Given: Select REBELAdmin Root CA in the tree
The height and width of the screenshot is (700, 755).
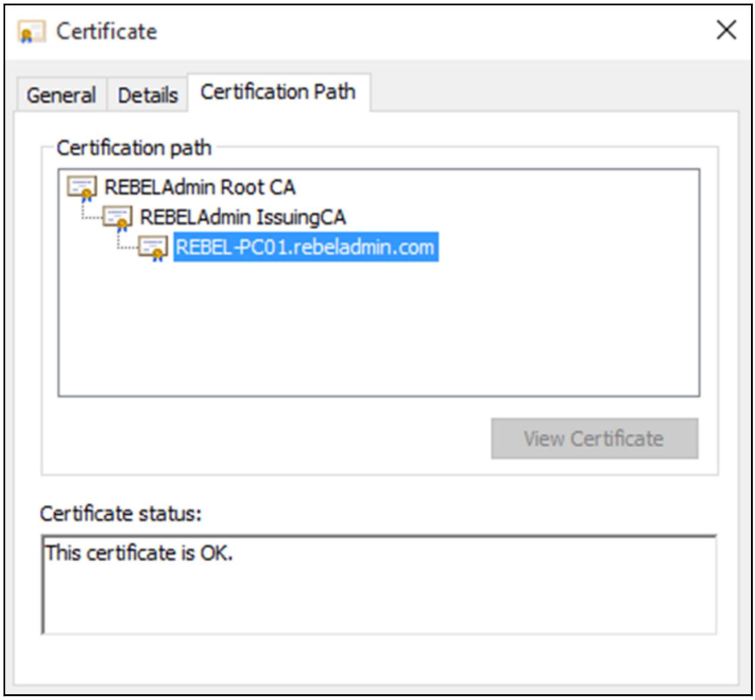Looking at the screenshot, I should pos(199,188).
